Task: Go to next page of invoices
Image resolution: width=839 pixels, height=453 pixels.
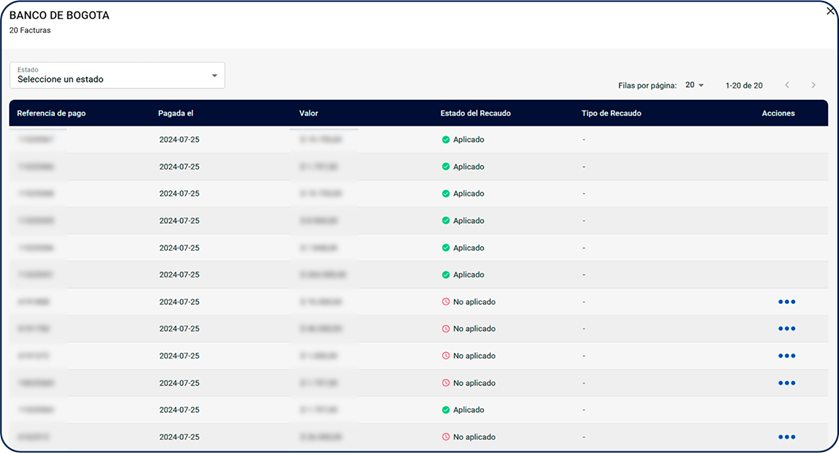Action: [814, 86]
